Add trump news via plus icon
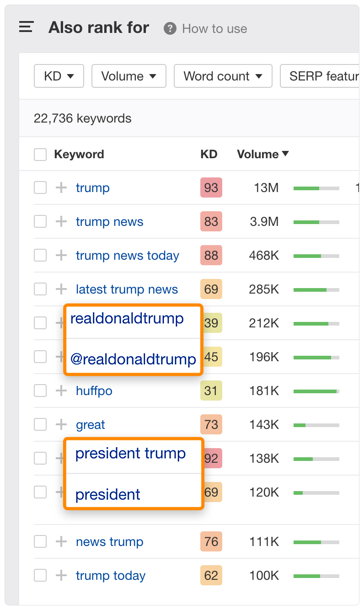The height and width of the screenshot is (610, 364). 61,221
